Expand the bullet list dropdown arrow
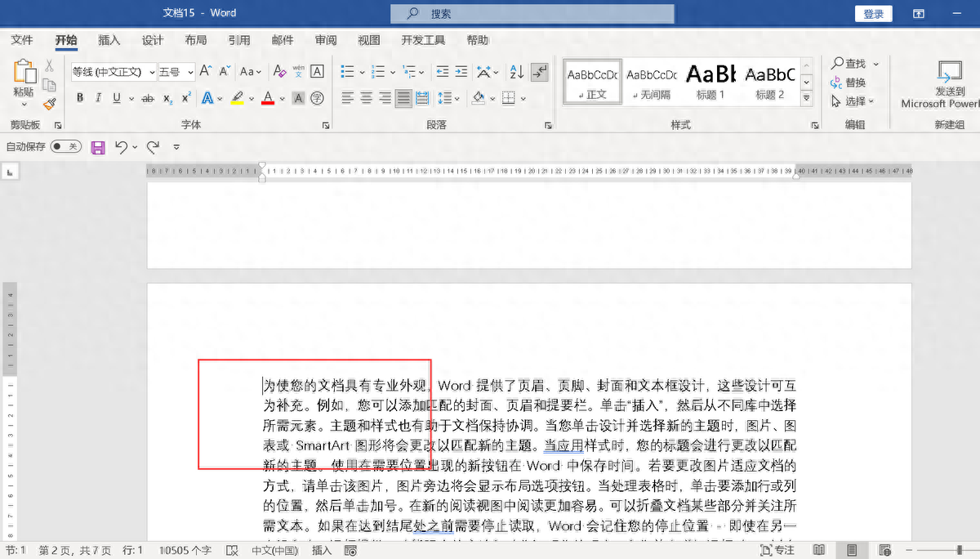980x559 pixels. point(361,72)
